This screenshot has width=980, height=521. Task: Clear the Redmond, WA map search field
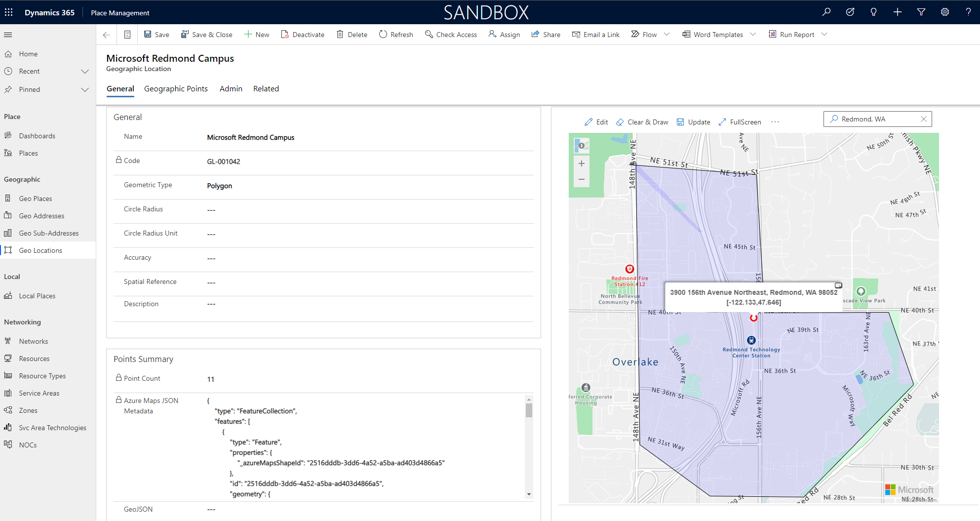click(924, 119)
